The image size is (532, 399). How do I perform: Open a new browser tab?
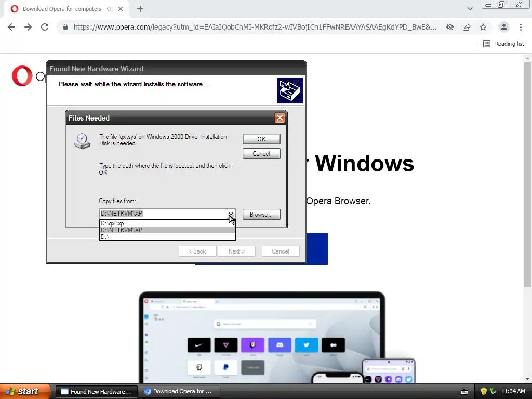[140, 9]
